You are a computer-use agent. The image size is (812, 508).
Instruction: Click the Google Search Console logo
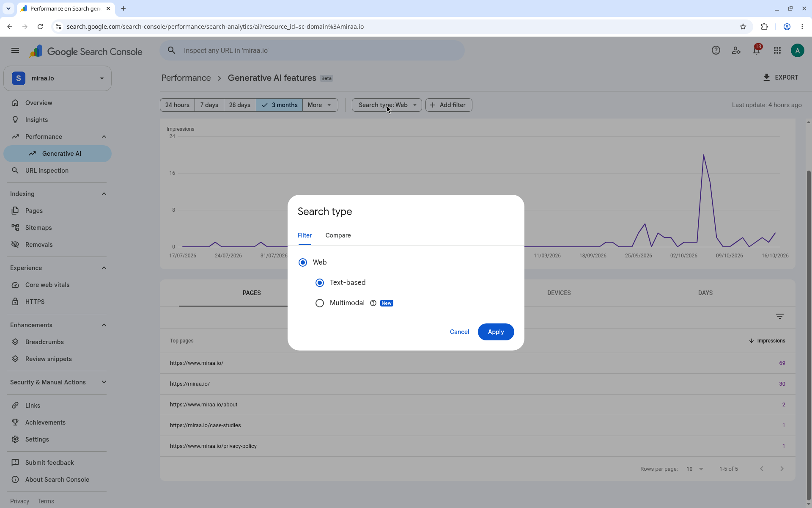click(x=86, y=52)
